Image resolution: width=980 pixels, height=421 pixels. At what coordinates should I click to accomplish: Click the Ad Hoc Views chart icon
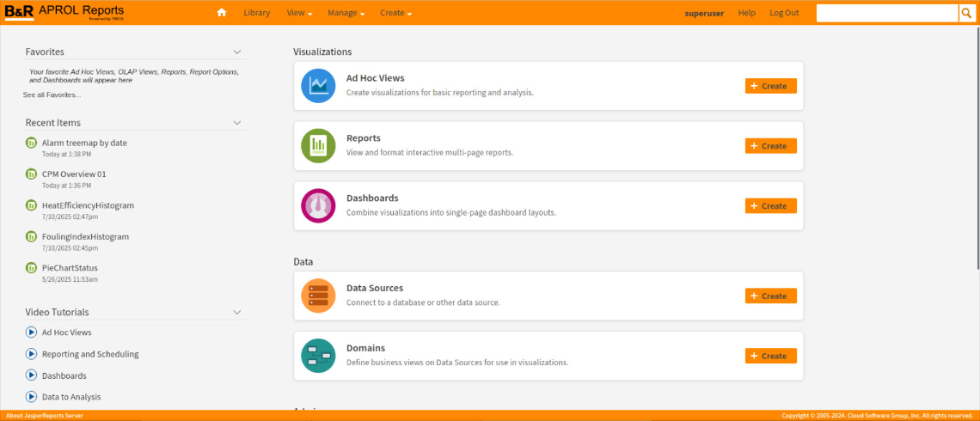318,85
